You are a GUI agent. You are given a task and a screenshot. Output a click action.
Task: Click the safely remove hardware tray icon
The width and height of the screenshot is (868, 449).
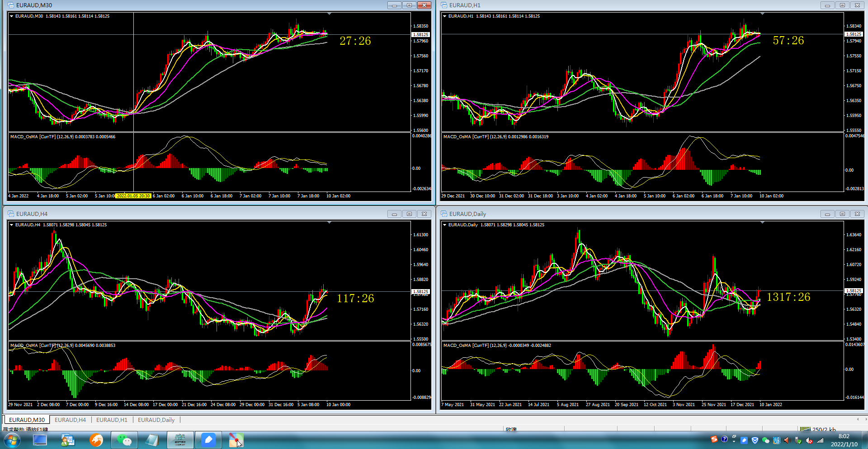[x=798, y=440]
